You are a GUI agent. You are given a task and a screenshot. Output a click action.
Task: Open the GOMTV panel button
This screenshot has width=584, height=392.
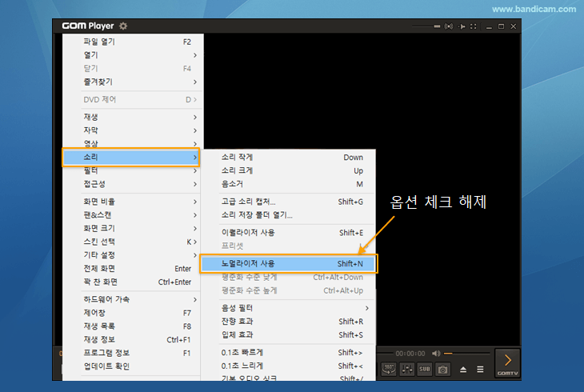[507, 363]
